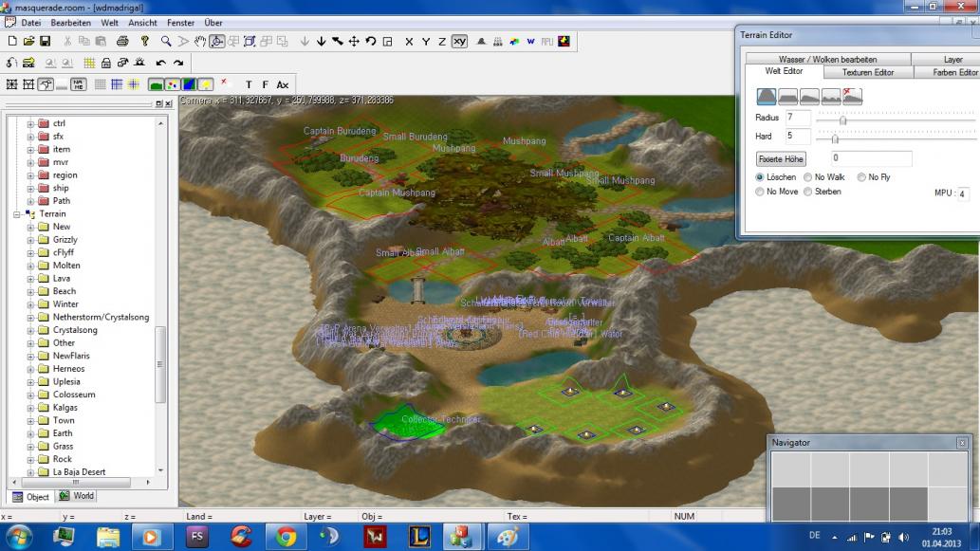Click the Radius value input field
Image resolution: width=980 pixels, height=551 pixels.
(797, 118)
